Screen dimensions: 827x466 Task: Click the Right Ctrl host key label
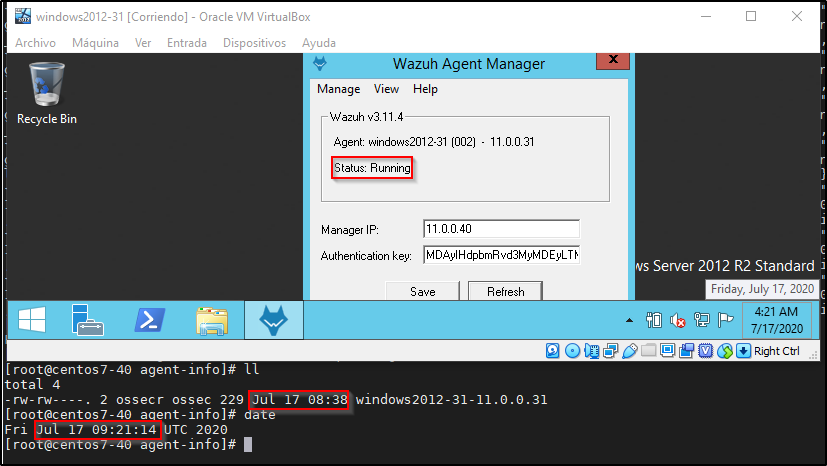pyautogui.click(x=776, y=351)
